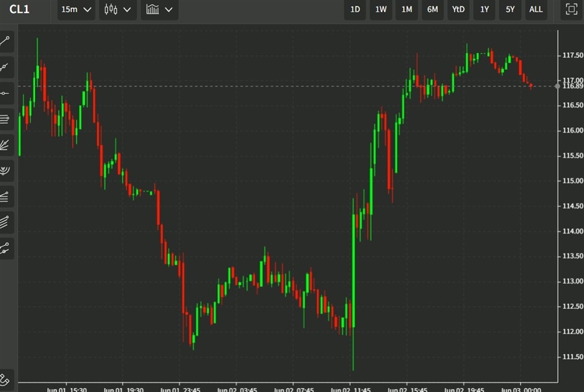The image size is (584, 392).
Task: Select the trend line drawing tool
Action: coord(6,41)
